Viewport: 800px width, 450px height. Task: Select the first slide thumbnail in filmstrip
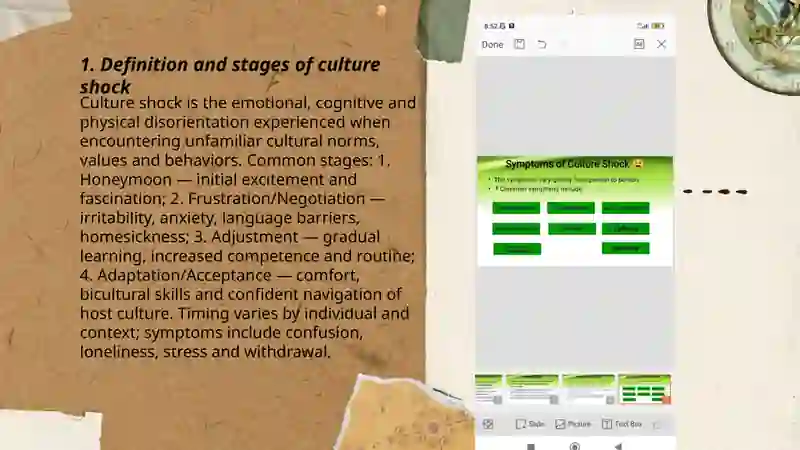tap(488, 389)
